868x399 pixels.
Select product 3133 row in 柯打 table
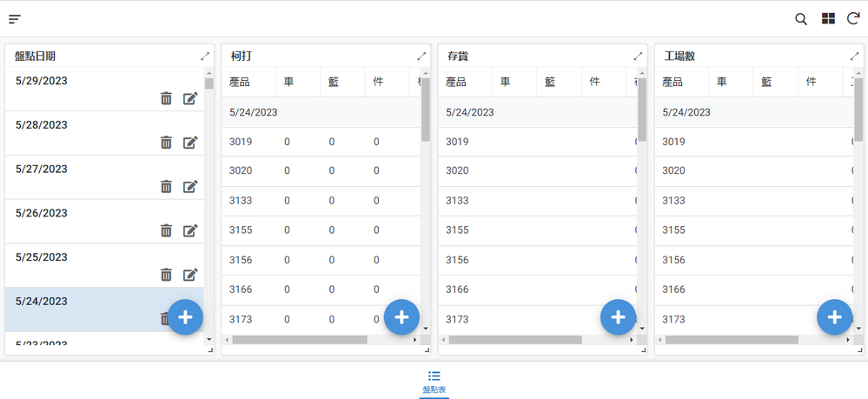coord(321,201)
